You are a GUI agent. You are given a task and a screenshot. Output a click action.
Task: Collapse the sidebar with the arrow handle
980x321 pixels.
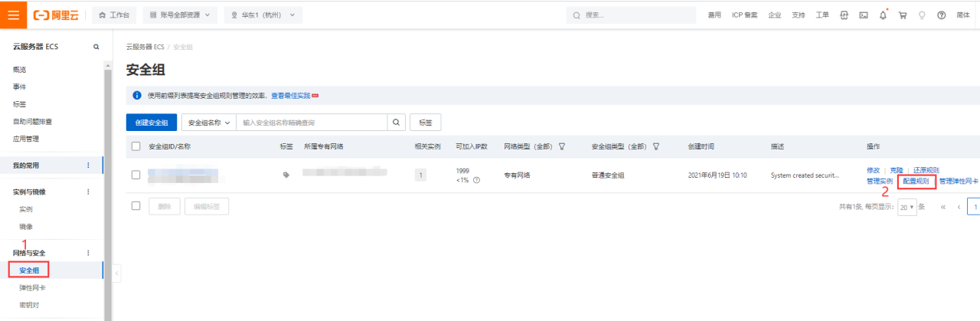click(x=116, y=274)
